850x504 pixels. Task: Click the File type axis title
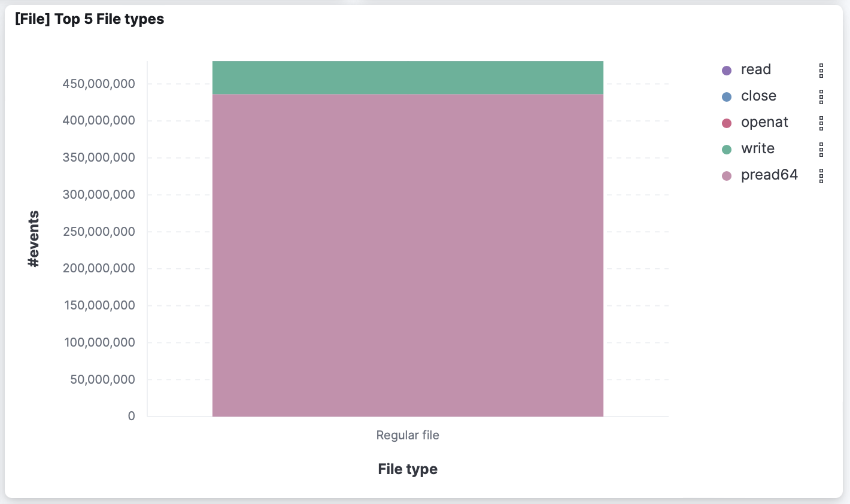pos(408,469)
